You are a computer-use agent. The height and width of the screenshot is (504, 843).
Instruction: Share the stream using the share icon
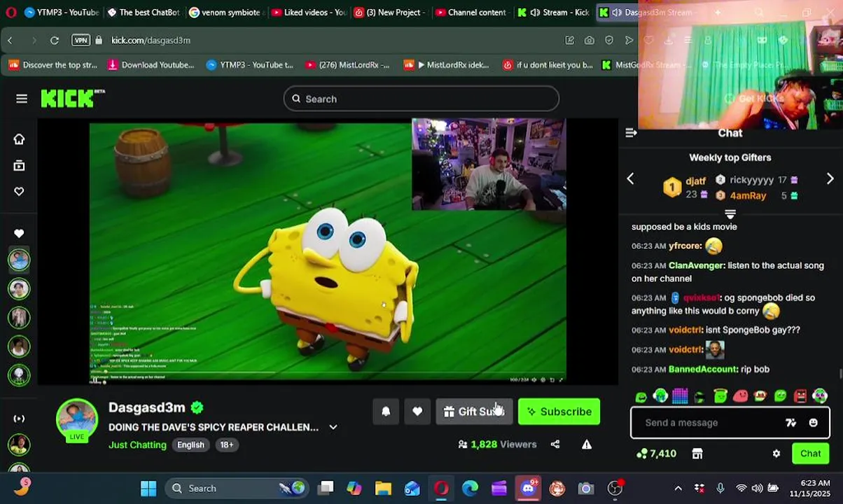[555, 444]
